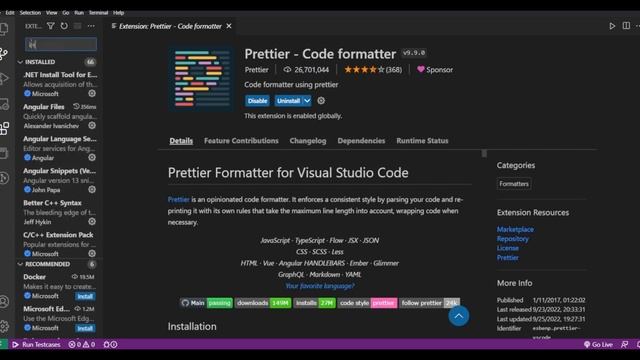Click the Uninstall button

point(289,101)
